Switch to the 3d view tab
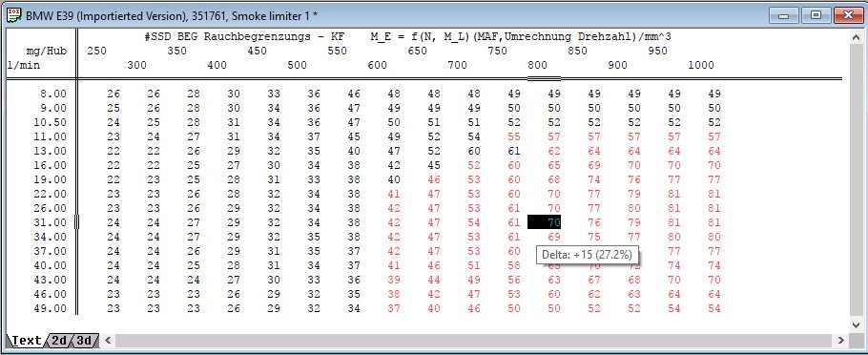The image size is (868, 355). [x=84, y=341]
